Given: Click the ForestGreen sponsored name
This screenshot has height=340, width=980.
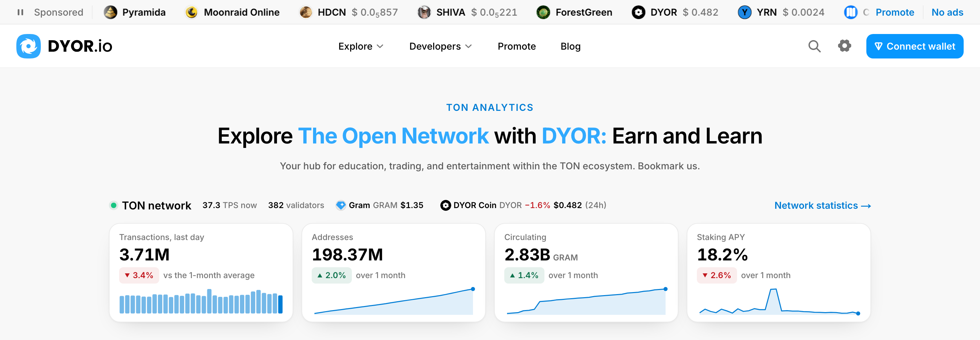Looking at the screenshot, I should [584, 12].
